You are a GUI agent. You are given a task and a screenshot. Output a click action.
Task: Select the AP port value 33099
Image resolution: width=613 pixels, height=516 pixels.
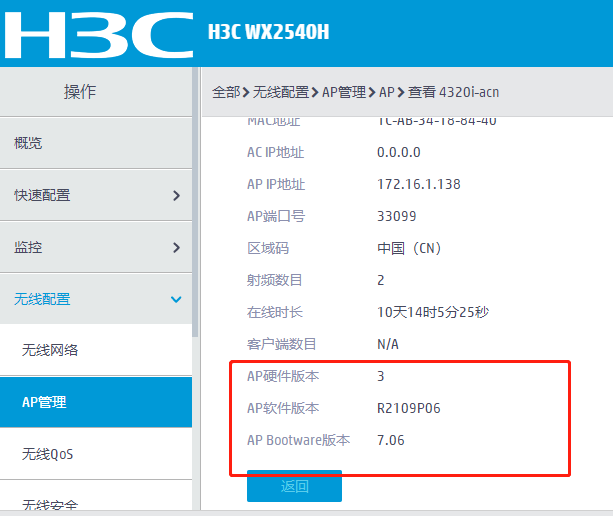[x=396, y=216]
